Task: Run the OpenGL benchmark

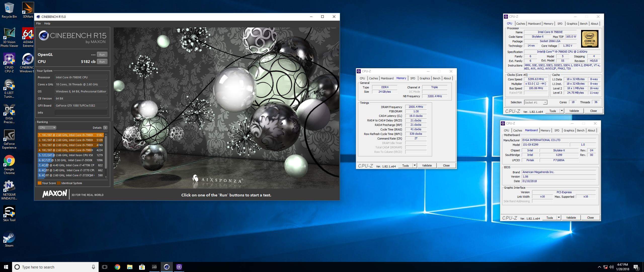Action: tap(102, 55)
